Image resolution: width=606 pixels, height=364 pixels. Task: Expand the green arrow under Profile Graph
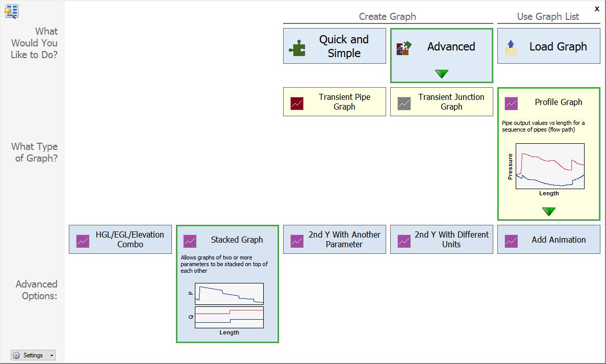tap(548, 210)
